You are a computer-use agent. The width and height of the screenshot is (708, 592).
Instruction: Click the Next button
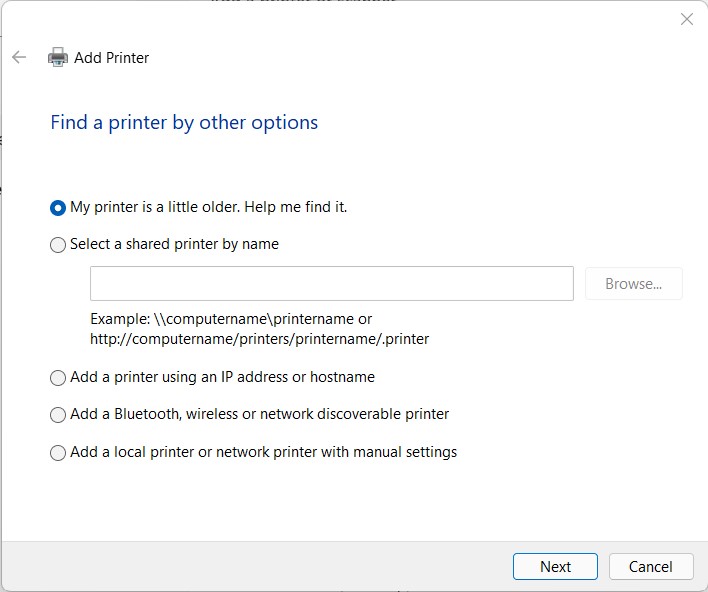click(x=555, y=566)
